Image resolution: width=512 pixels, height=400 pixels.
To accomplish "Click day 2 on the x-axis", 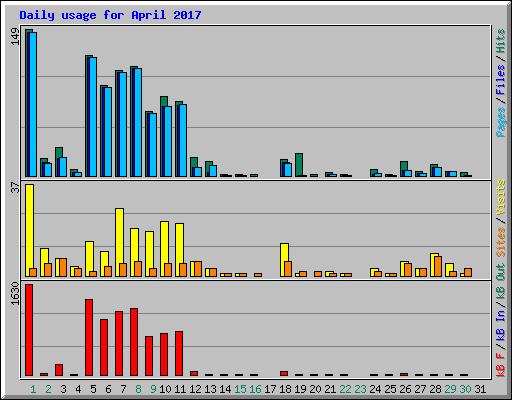I will click(48, 389).
